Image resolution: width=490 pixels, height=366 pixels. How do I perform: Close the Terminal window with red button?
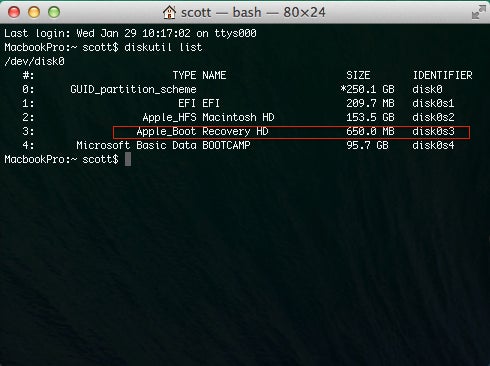click(x=14, y=12)
